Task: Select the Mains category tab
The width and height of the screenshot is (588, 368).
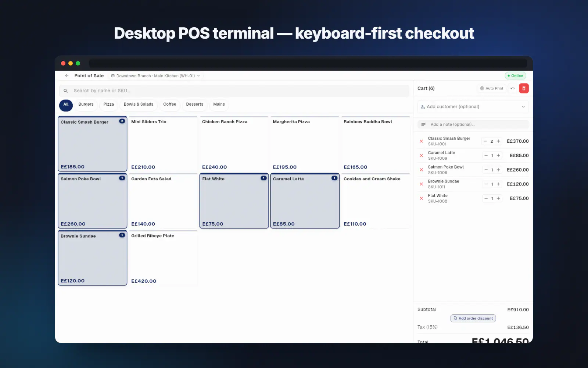Action: click(x=219, y=105)
